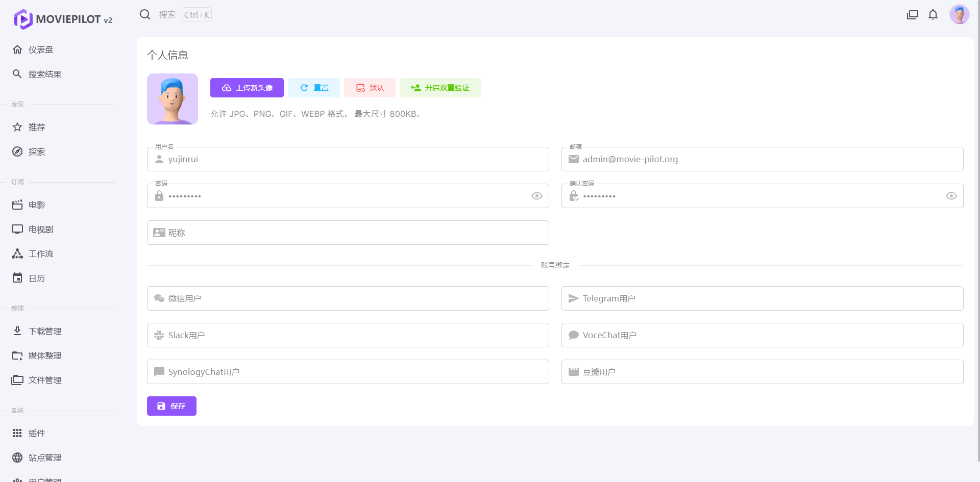Toggle visibility of 确认密码 field
980x482 pixels.
click(x=951, y=196)
